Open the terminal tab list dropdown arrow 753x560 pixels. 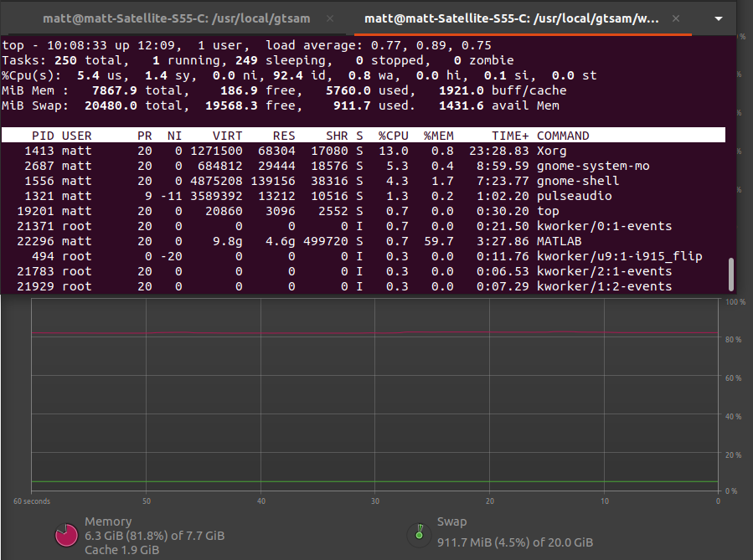pyautogui.click(x=719, y=18)
